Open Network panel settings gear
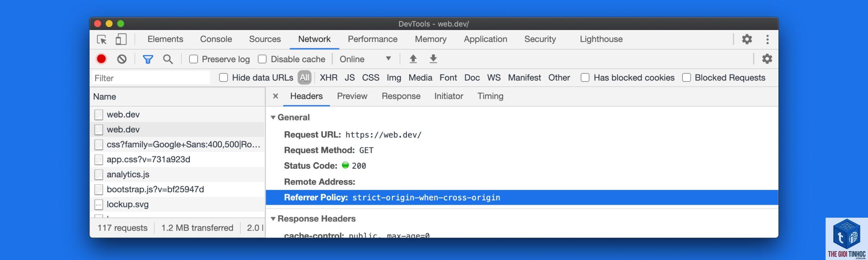 (x=767, y=59)
